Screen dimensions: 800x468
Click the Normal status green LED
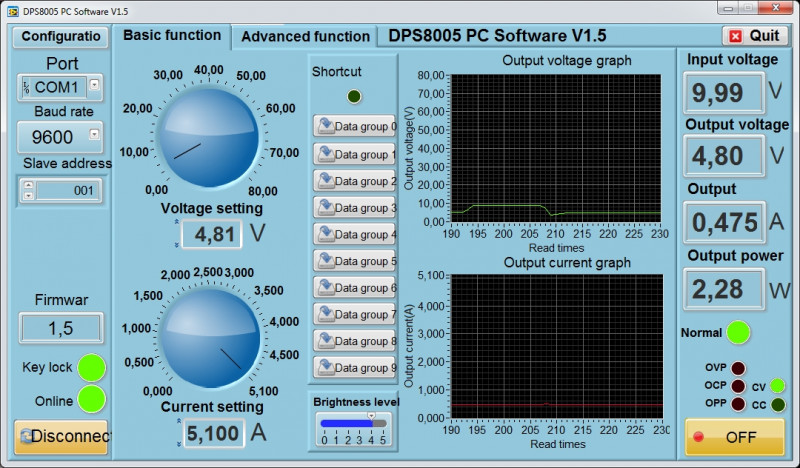pos(738,333)
